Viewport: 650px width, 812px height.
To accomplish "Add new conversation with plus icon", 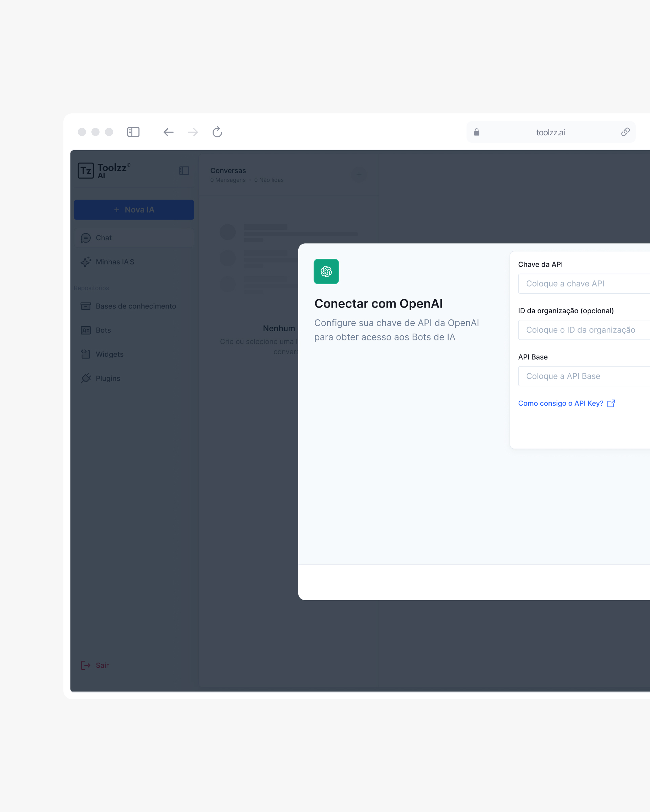I will coord(359,175).
